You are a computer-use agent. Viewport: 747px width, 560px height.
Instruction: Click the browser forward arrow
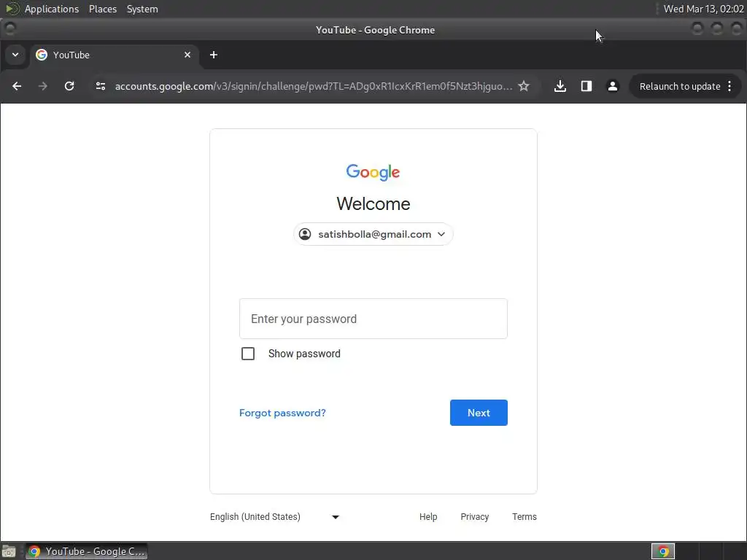[43, 86]
